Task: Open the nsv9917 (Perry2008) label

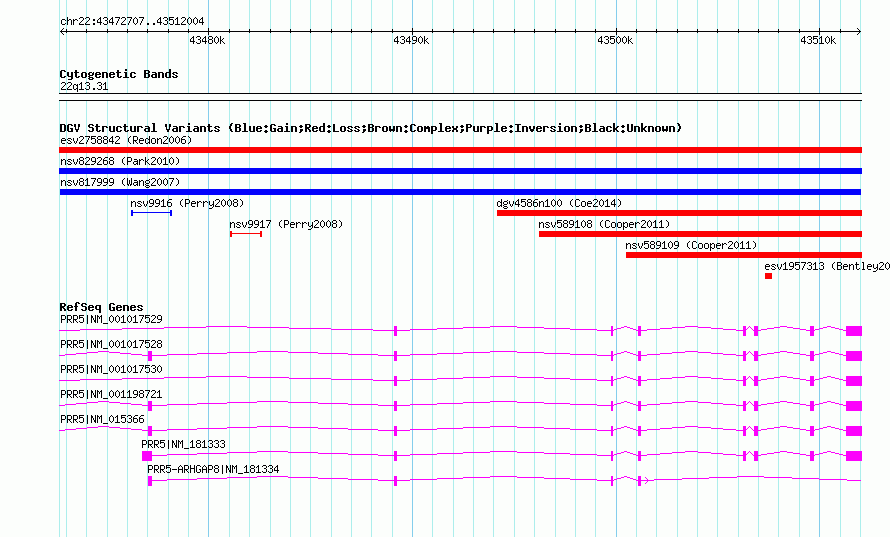Action: tap(286, 224)
